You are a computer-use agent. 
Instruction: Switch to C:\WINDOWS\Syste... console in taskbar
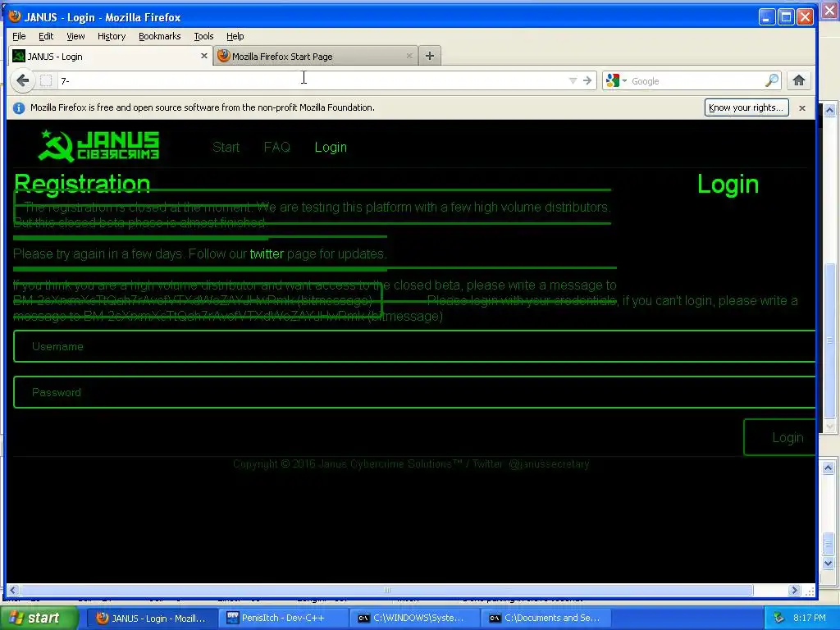[x=415, y=619]
